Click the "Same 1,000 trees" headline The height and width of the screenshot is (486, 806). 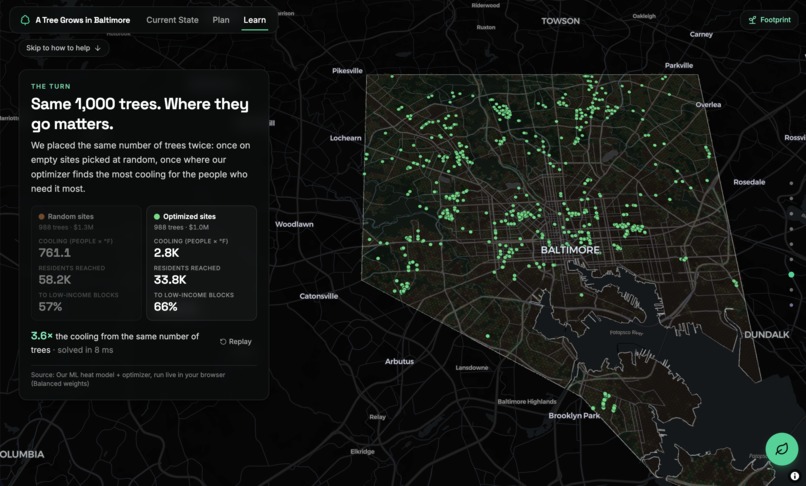pyautogui.click(x=140, y=114)
